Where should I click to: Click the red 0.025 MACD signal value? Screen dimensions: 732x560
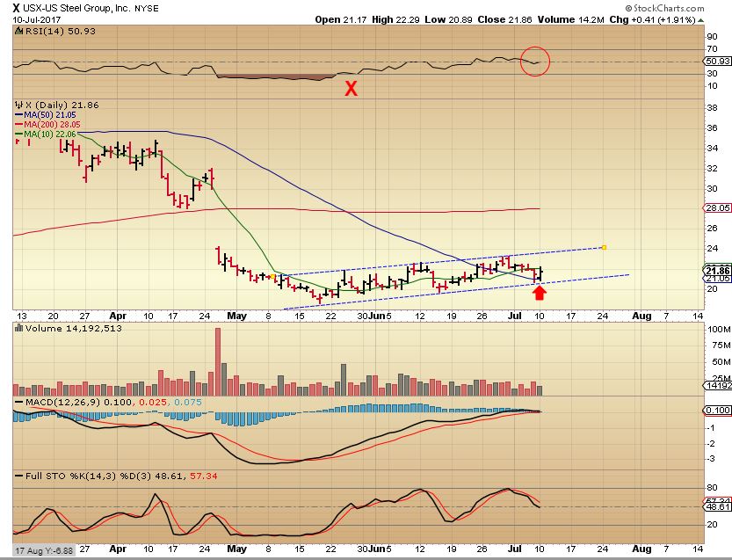[x=153, y=402]
